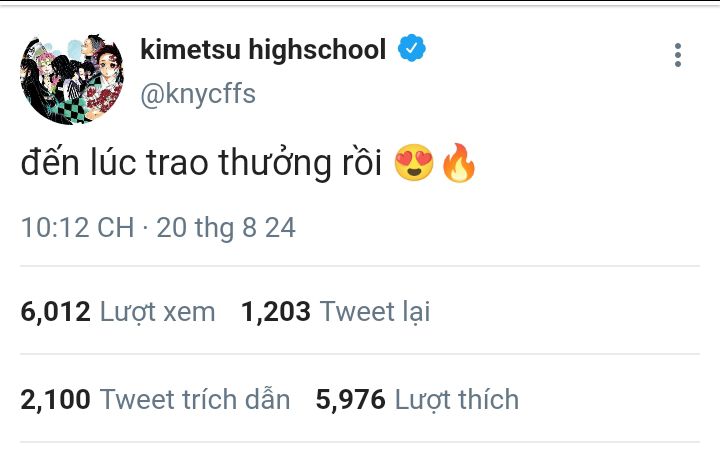Click the 2,100 quote count number

point(56,400)
